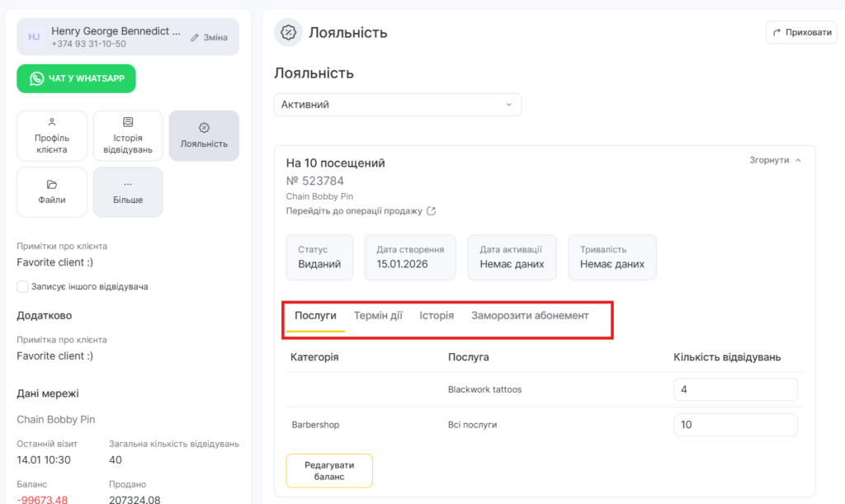Click the WhatsApp chat button
This screenshot has width=845, height=504.
tap(76, 78)
